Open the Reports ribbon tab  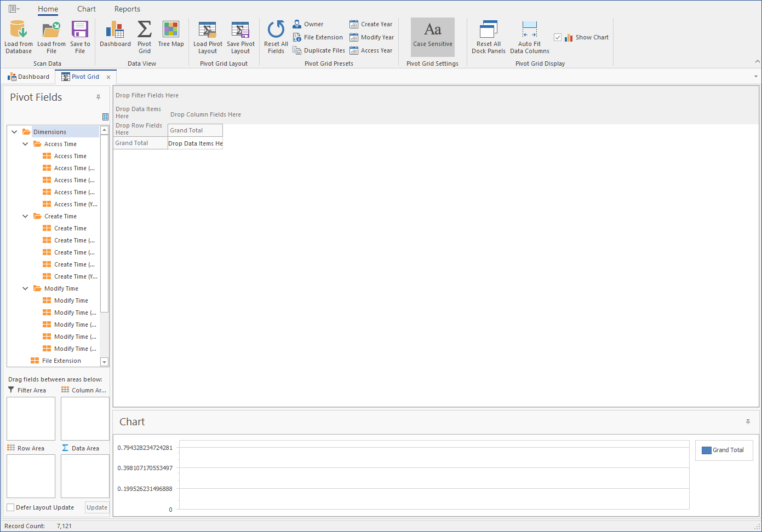pos(127,9)
